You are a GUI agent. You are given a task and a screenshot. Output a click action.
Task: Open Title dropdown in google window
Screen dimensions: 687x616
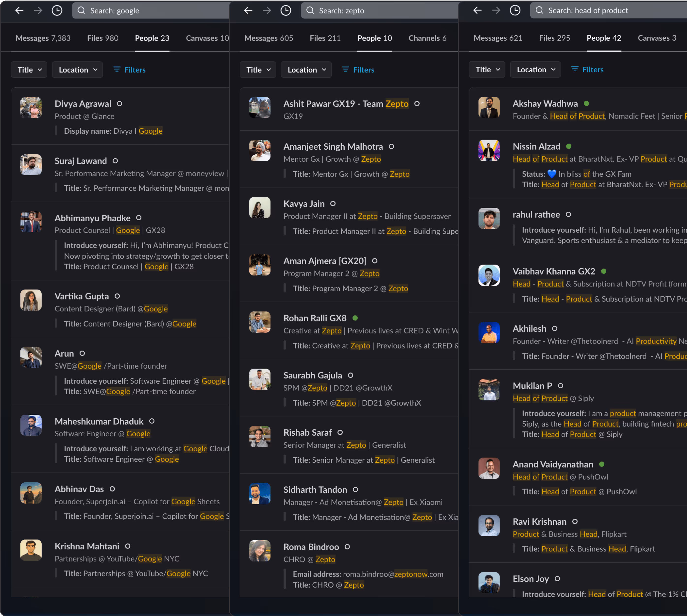click(x=29, y=70)
